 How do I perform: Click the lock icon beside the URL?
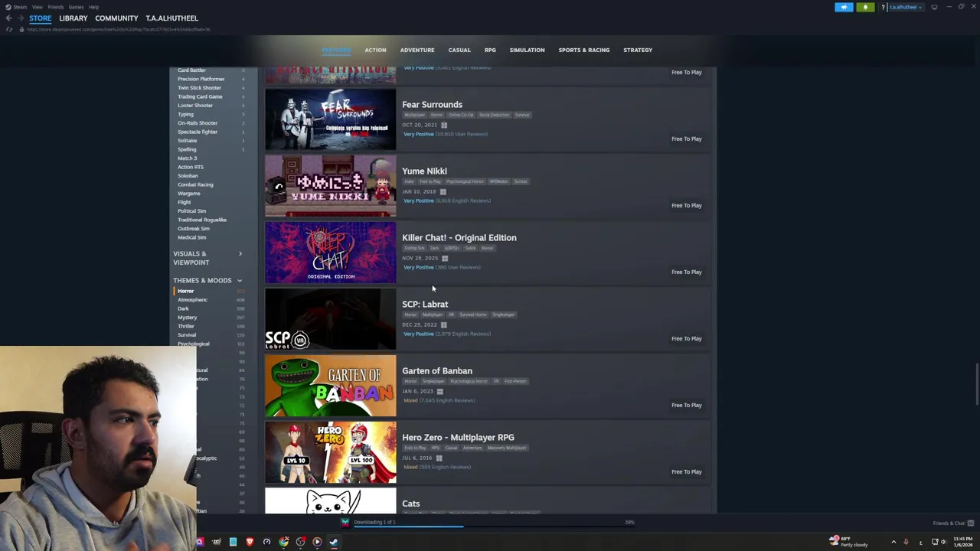[x=21, y=29]
